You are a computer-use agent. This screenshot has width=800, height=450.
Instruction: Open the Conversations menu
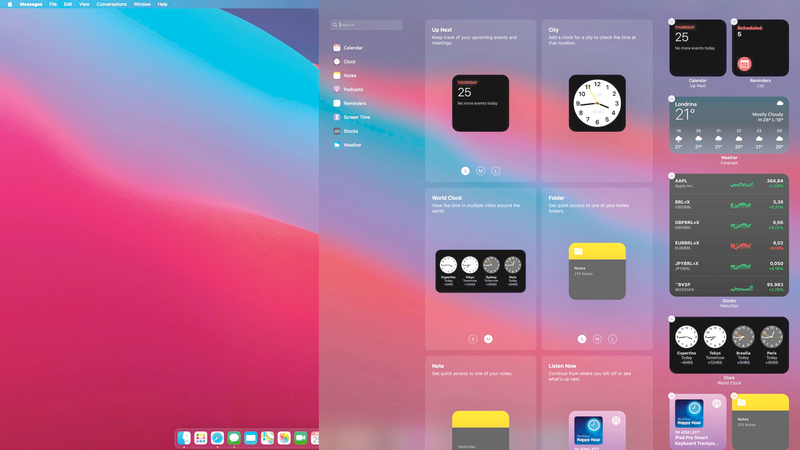(111, 4)
